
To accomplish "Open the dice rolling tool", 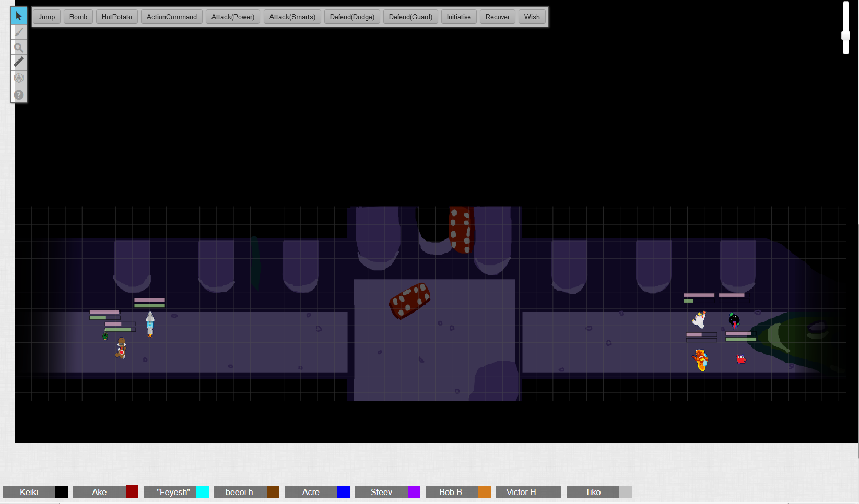I will tap(19, 78).
